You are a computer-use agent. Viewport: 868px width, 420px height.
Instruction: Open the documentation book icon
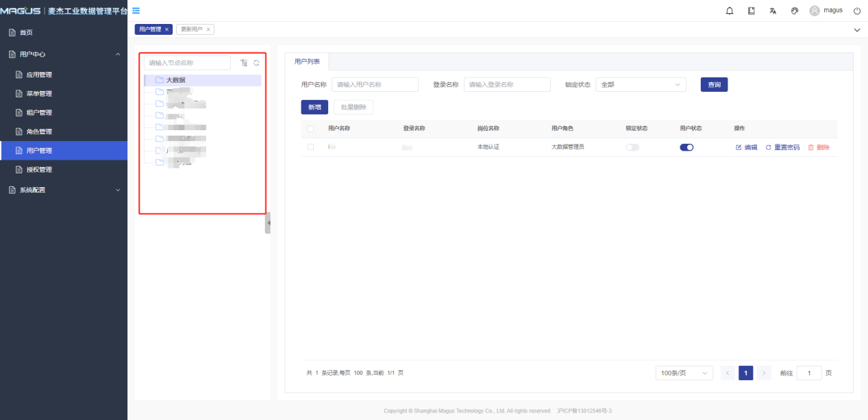click(752, 11)
